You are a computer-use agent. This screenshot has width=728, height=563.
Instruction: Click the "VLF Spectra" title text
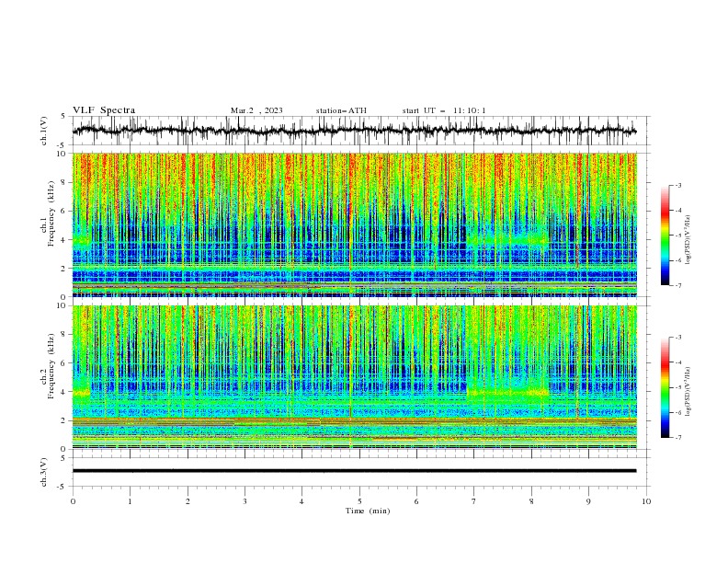pos(104,110)
